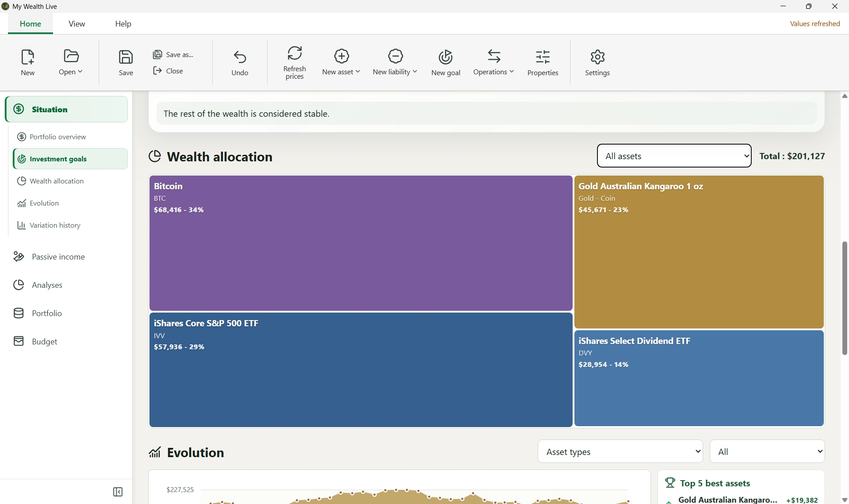The width and height of the screenshot is (849, 504).
Task: Click the Top 5 best assets trophy icon
Action: point(670,483)
